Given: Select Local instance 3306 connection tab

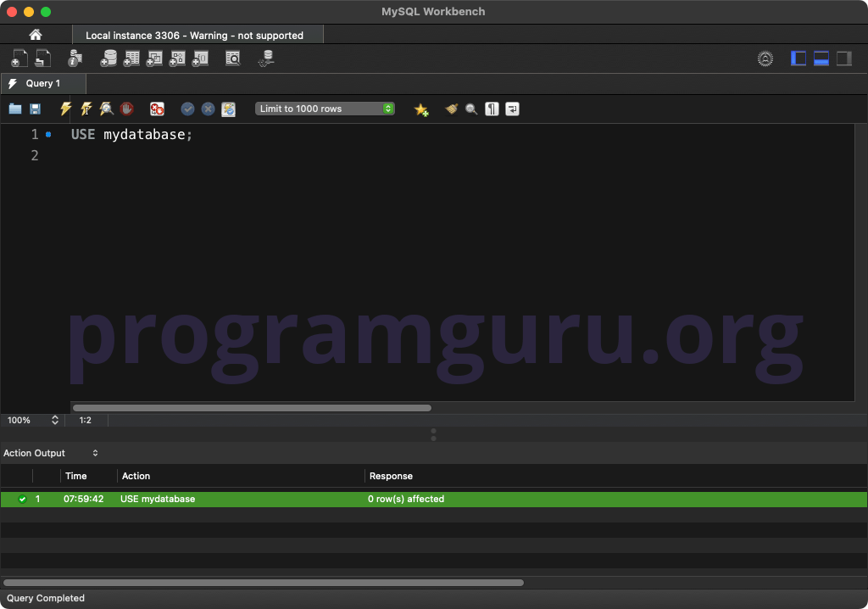Looking at the screenshot, I should click(198, 35).
